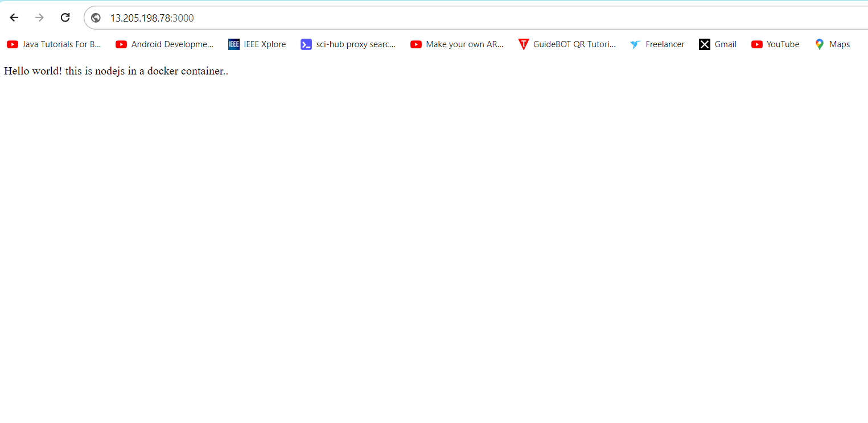The height and width of the screenshot is (423, 868).
Task: Click the sci-hub terminal favicon
Action: click(306, 44)
